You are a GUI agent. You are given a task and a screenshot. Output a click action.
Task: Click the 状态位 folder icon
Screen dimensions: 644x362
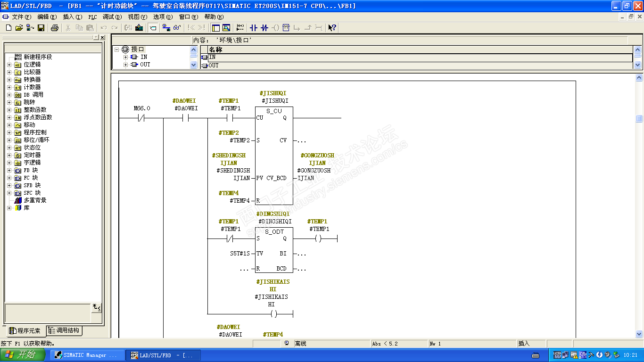18,148
